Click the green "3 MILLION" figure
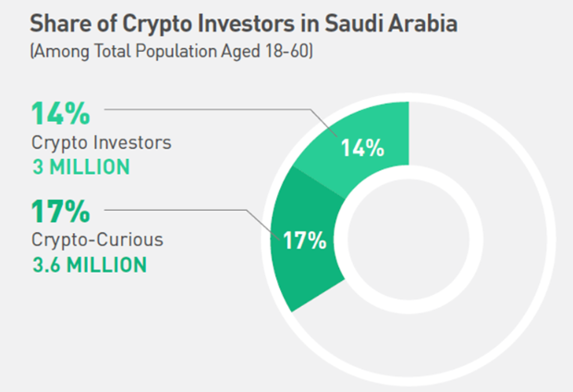The image size is (573, 392). tap(80, 167)
